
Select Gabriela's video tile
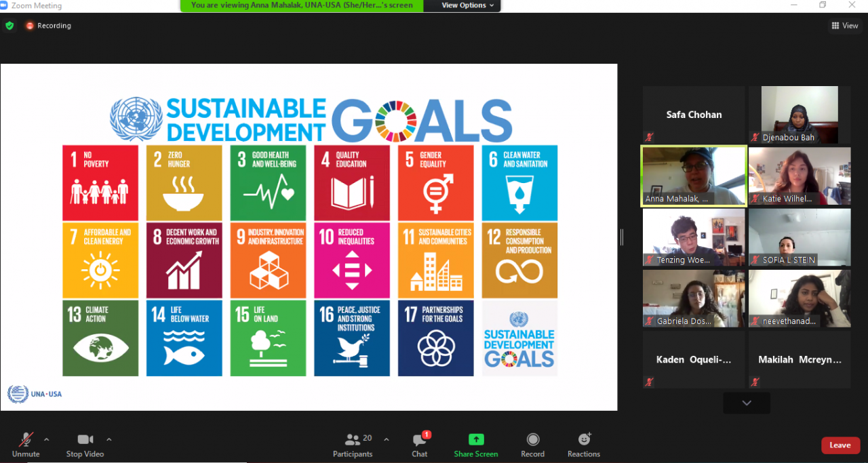[x=694, y=298]
